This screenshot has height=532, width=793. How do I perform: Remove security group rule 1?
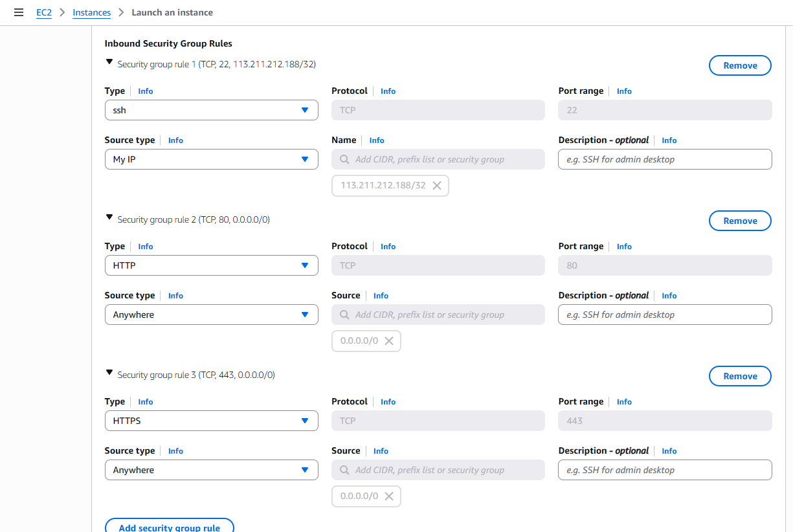tap(740, 65)
